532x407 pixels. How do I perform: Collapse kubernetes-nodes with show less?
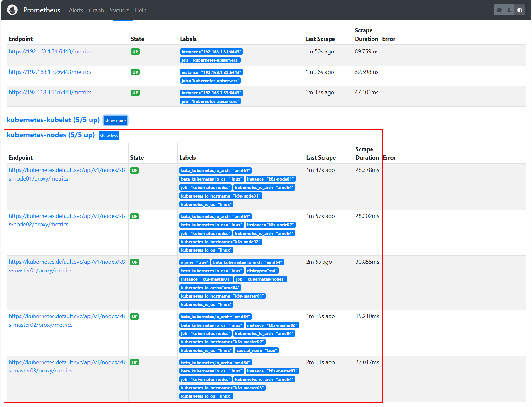[x=109, y=136]
